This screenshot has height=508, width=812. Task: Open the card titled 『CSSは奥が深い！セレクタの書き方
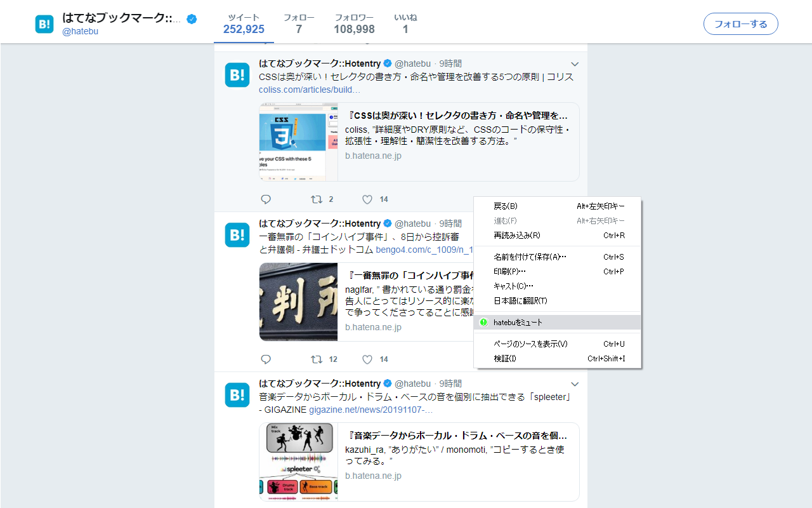click(x=419, y=142)
